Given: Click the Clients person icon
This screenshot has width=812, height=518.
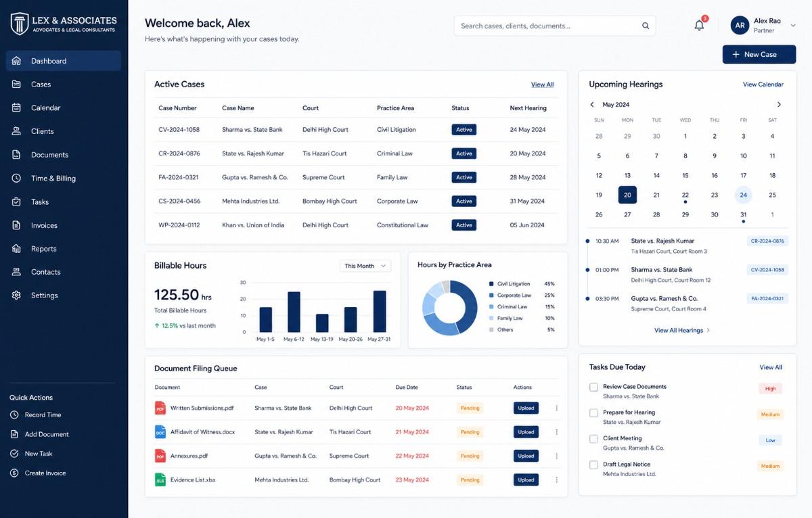Looking at the screenshot, I should 17,131.
